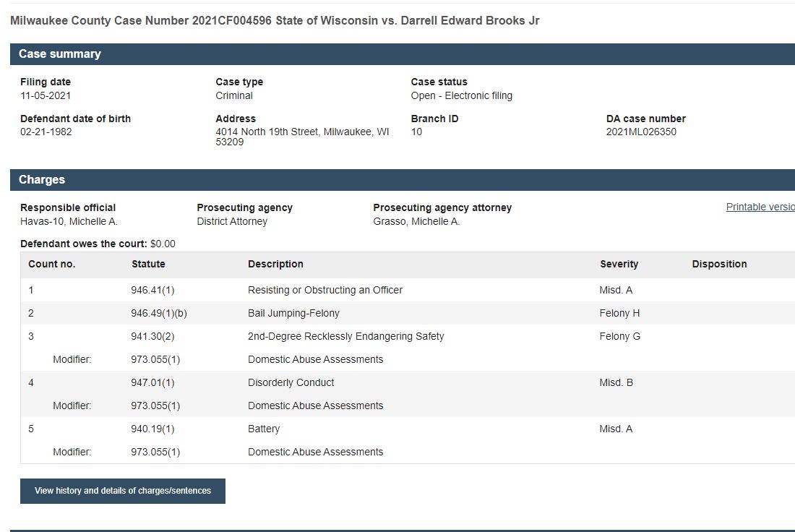Select Misd. B severity
The image size is (795, 532).
pos(616,383)
